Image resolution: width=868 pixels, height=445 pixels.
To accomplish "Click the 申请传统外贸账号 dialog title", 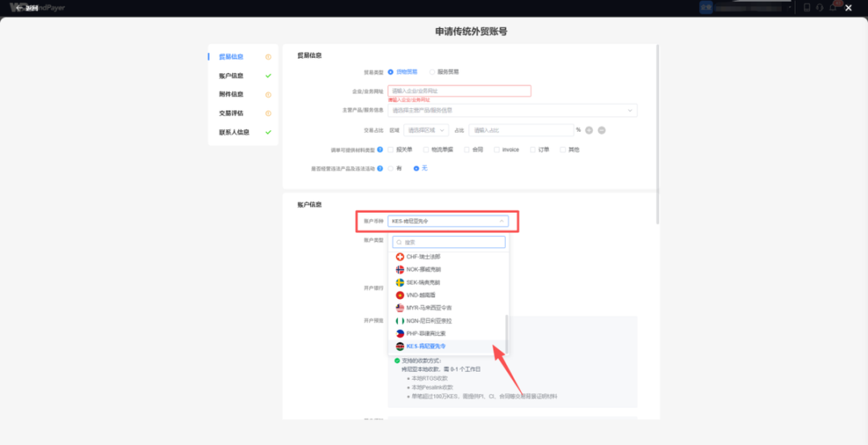I will pyautogui.click(x=471, y=31).
